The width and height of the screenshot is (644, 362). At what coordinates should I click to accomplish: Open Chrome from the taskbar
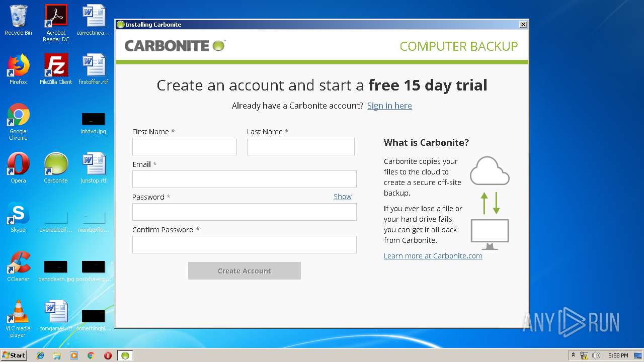tap(91, 355)
